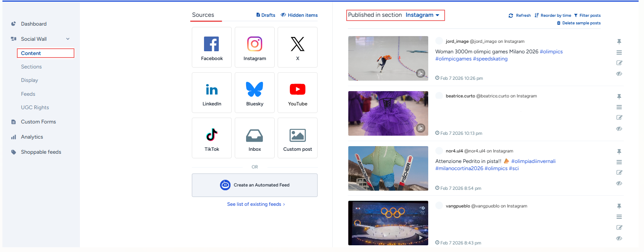Show Hidden items
Viewport: 644px width, 252px height.
(x=299, y=15)
